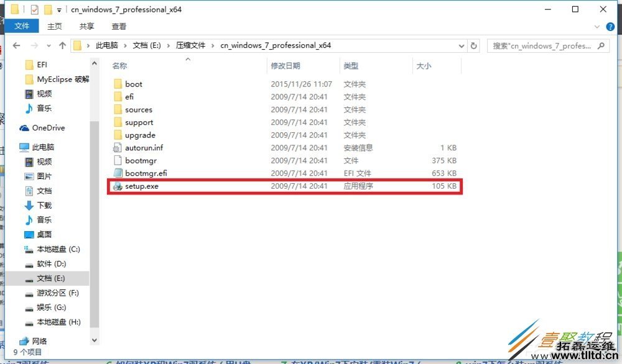Select the OneDrive item in the sidebar

[x=47, y=128]
